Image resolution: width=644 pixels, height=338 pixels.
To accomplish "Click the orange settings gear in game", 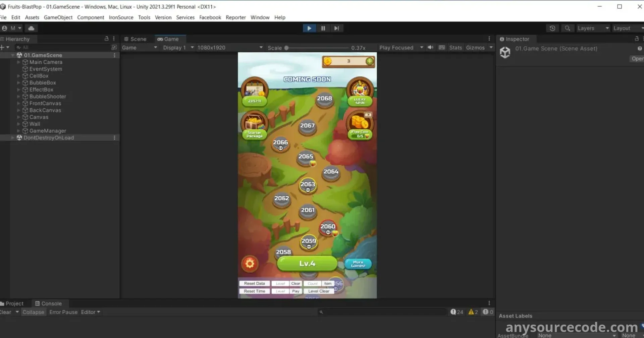I will pyautogui.click(x=250, y=264).
